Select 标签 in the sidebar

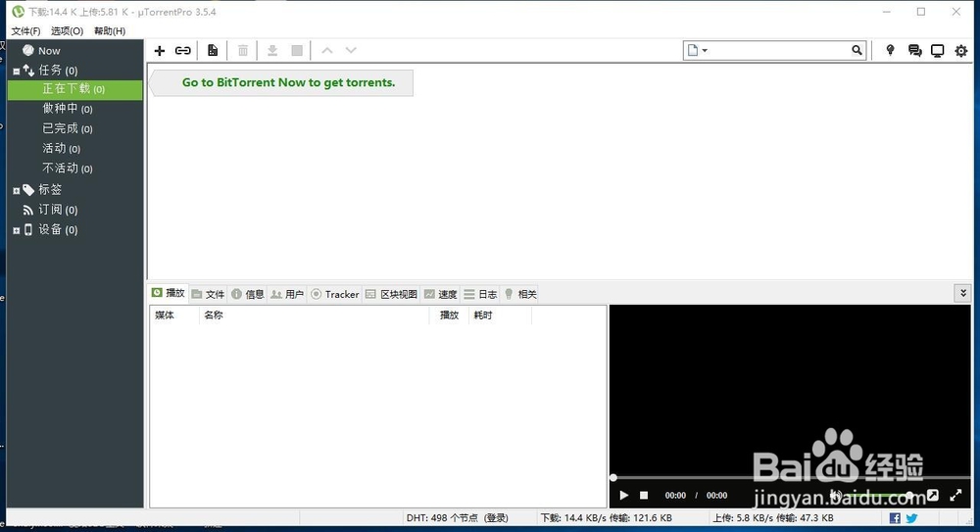50,189
